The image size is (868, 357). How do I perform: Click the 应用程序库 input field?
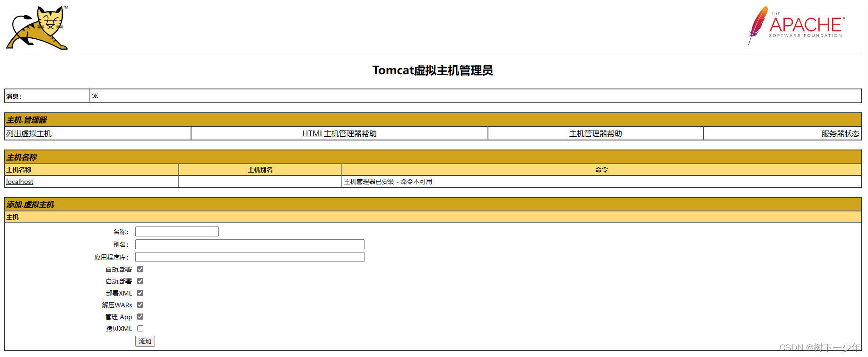point(250,257)
